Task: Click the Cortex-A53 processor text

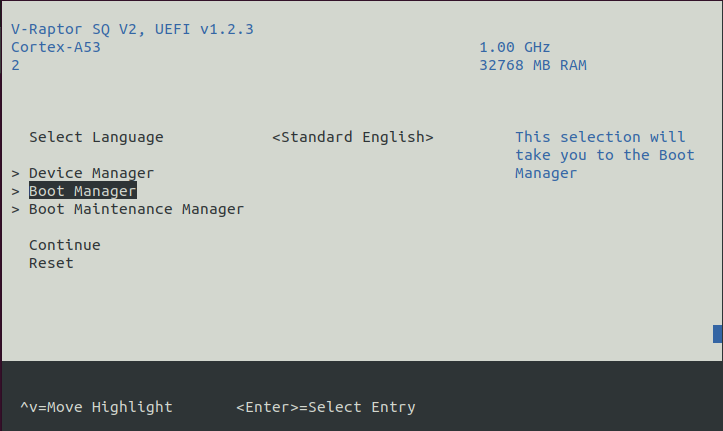Action: (56, 47)
